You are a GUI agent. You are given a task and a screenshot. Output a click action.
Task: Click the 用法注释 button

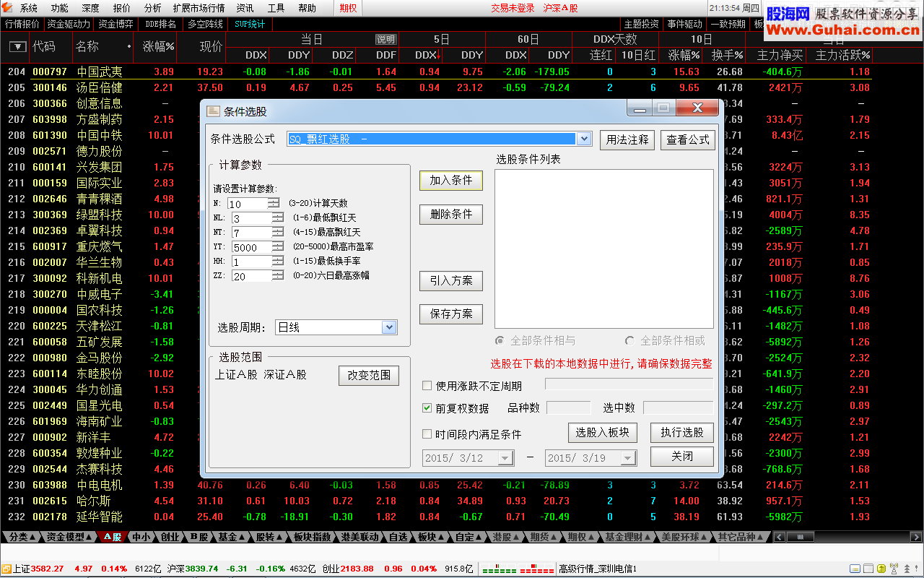[x=627, y=140]
